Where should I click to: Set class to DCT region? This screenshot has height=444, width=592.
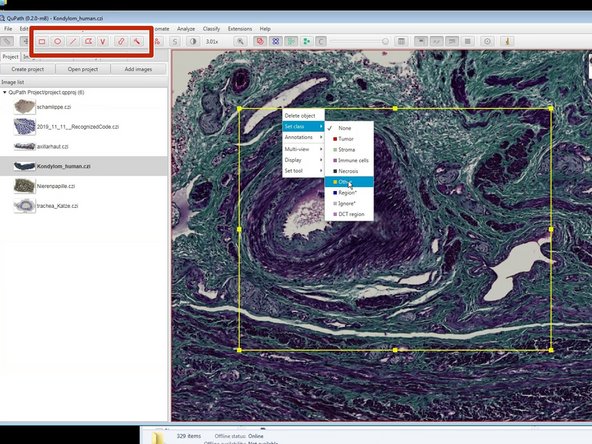pos(349,214)
